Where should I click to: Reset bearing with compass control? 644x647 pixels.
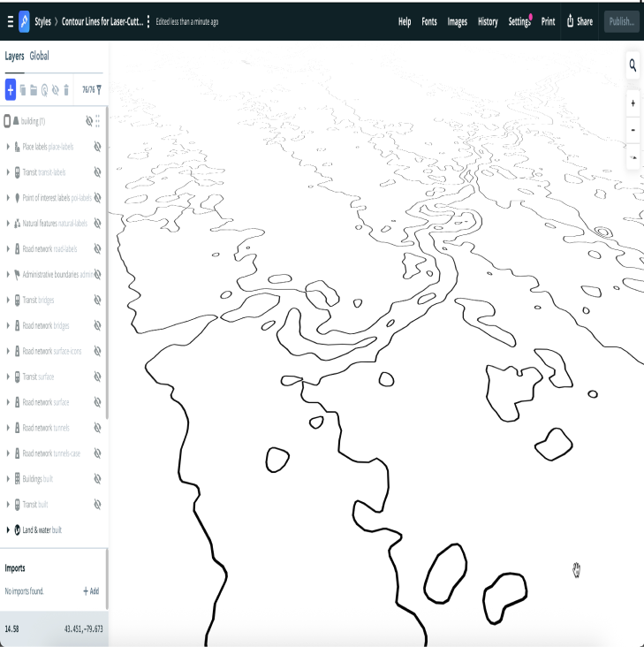coord(633,156)
